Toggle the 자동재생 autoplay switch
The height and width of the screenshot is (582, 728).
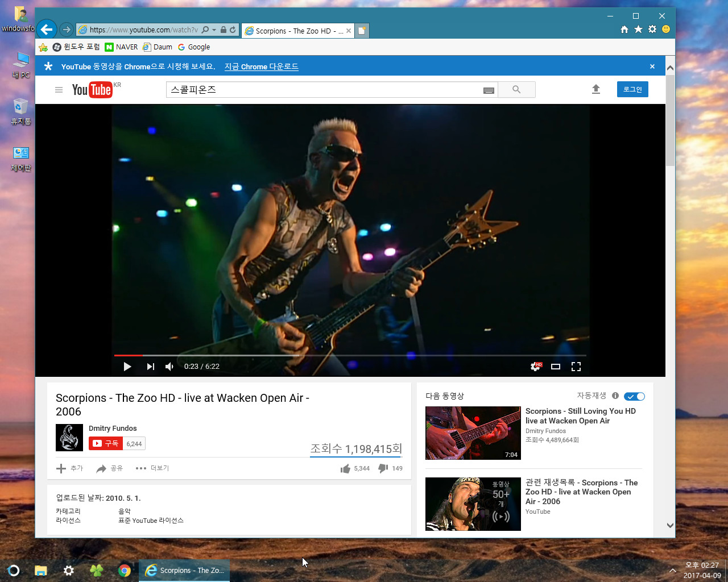pos(634,396)
